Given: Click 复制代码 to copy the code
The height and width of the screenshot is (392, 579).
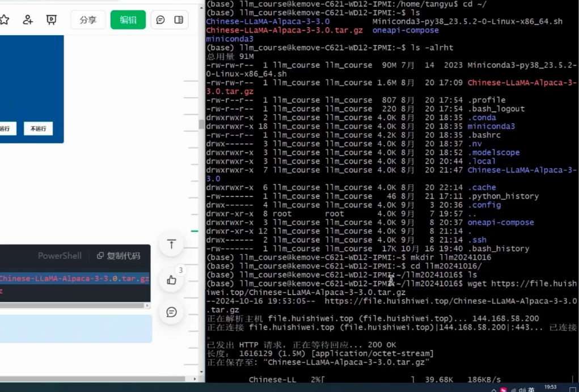Looking at the screenshot, I should [x=118, y=256].
